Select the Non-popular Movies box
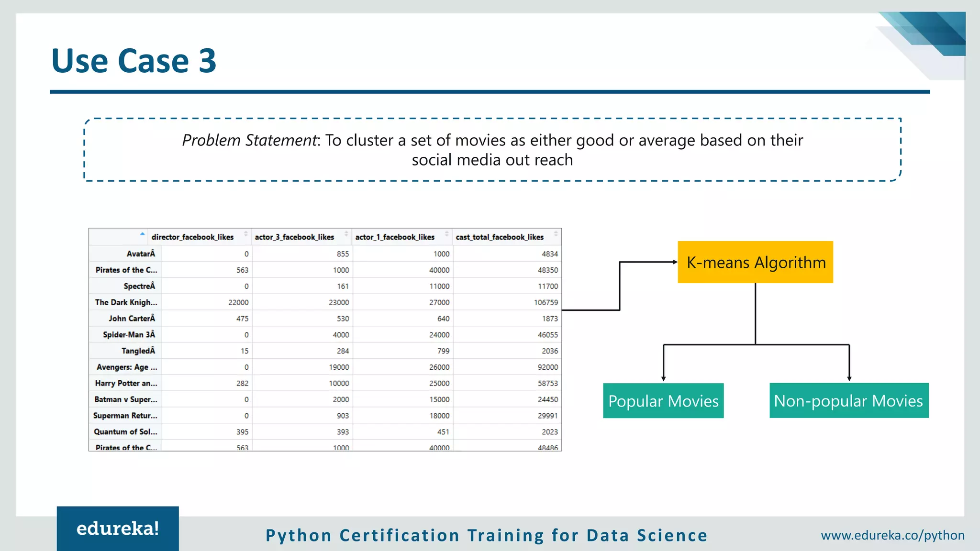Screen dimensions: 980x551 pyautogui.click(x=848, y=401)
